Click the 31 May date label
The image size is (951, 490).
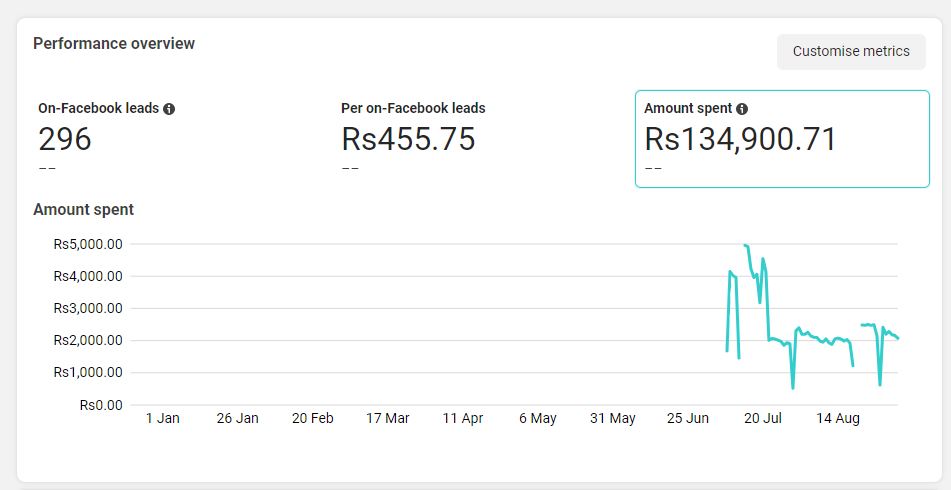613,418
